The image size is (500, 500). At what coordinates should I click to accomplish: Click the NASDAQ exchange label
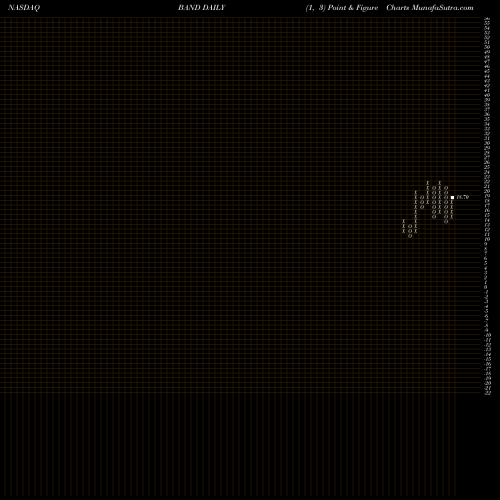pos(24,8)
